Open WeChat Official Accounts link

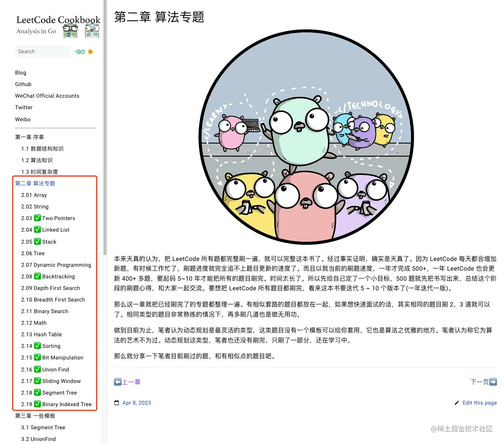47,96
